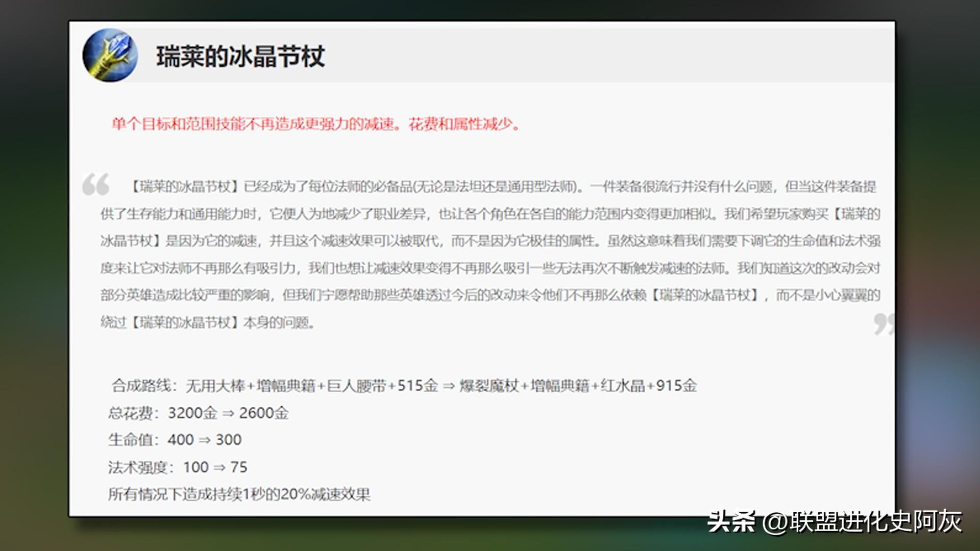
Task: Click 无用大棒 in the old recipe
Action: 215,386
